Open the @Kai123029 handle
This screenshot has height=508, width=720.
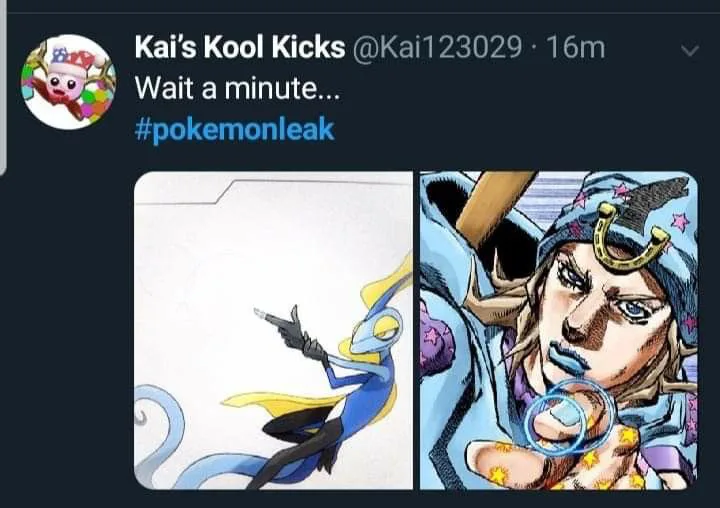click(437, 47)
